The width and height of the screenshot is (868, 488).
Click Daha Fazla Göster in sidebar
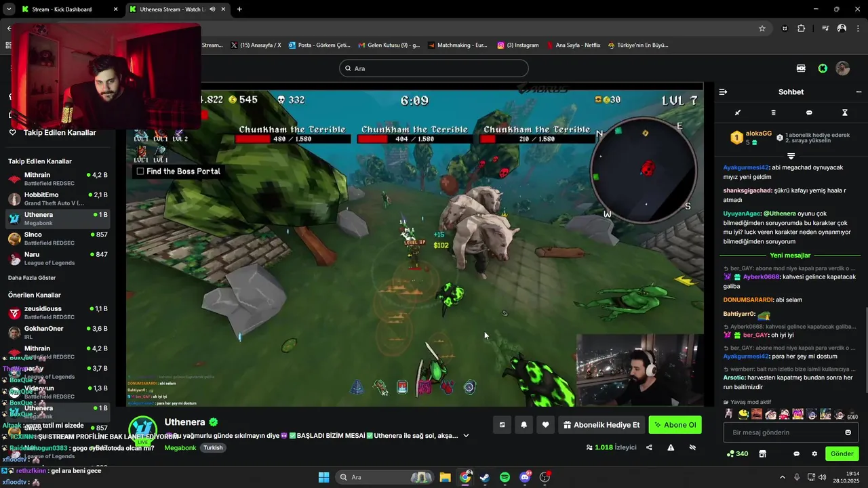32,278
